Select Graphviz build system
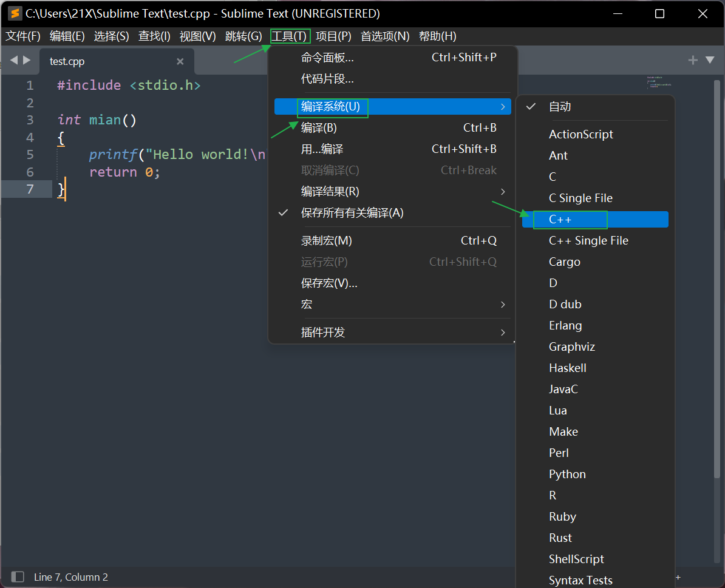The image size is (725, 588). pyautogui.click(x=595, y=347)
